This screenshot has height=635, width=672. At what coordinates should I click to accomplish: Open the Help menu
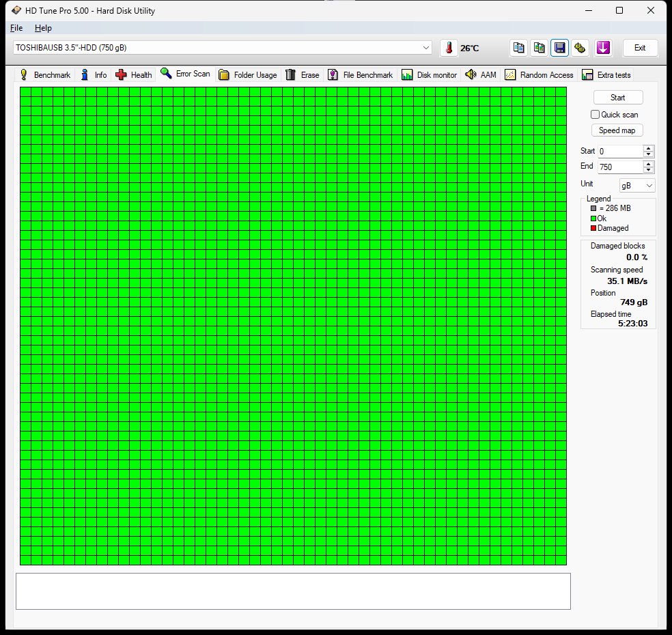43,28
